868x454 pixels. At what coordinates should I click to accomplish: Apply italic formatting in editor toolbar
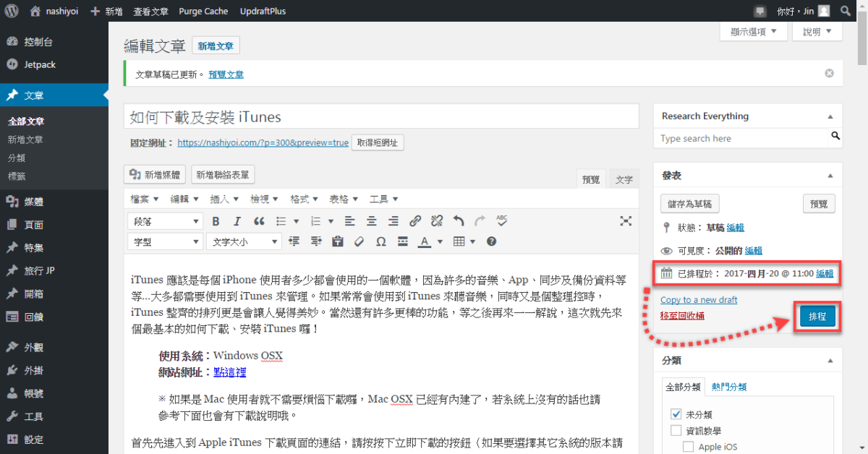pos(237,221)
